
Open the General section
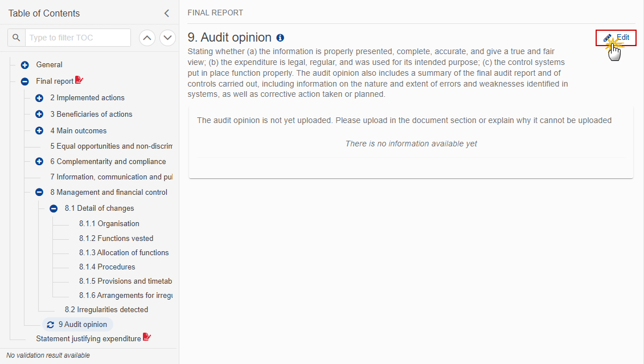50,64
